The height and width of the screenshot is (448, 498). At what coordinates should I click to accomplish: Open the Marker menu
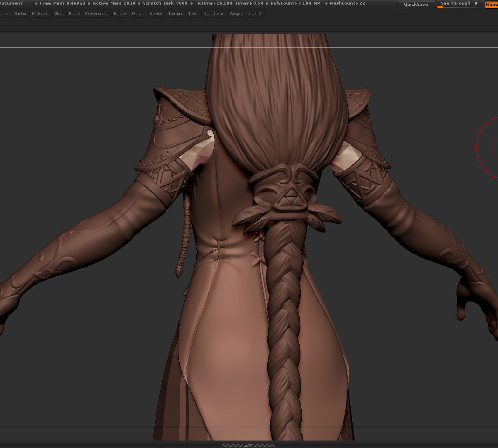pyautogui.click(x=20, y=14)
